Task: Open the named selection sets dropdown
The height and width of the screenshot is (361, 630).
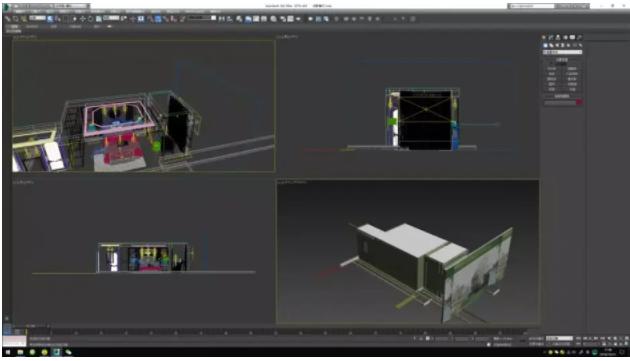Action: [202, 18]
